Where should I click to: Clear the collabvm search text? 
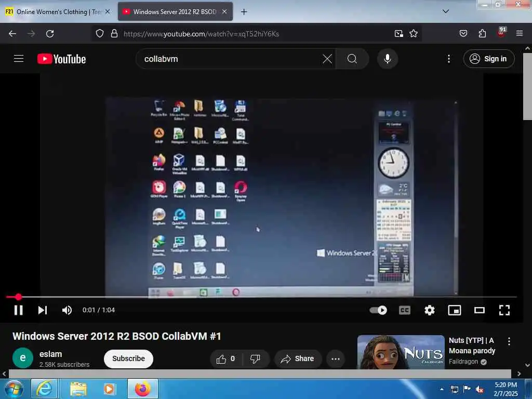(x=327, y=59)
